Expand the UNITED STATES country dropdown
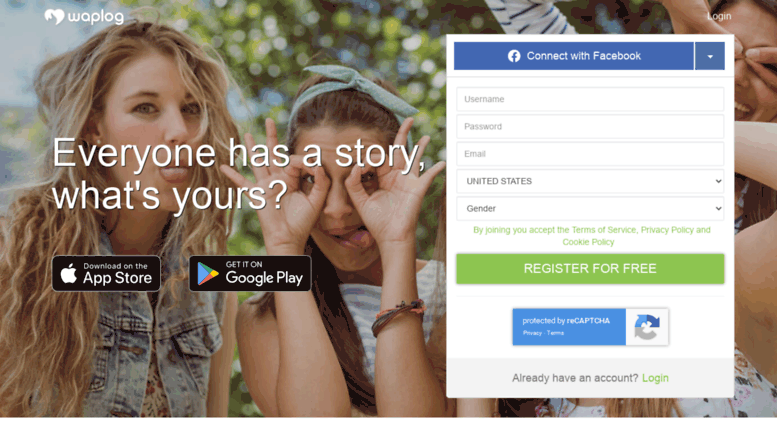 coord(590,181)
